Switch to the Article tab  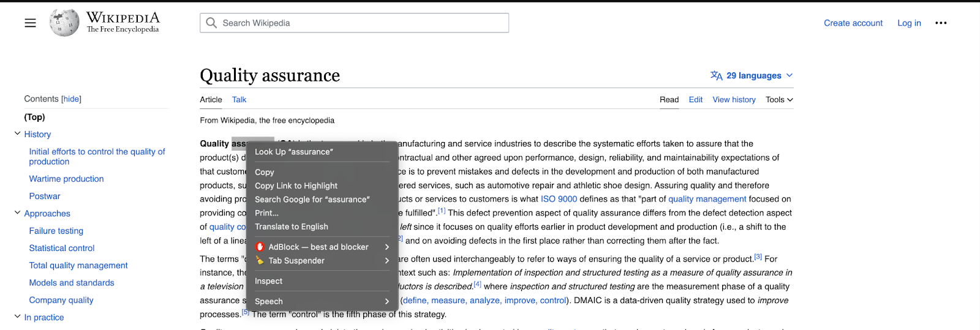pos(211,99)
